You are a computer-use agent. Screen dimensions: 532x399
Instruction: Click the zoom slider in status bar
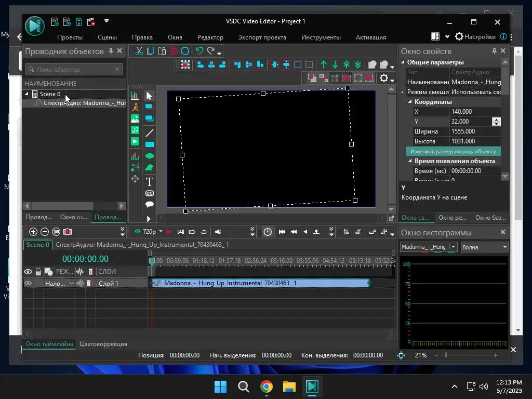pyautogui.click(x=446, y=355)
